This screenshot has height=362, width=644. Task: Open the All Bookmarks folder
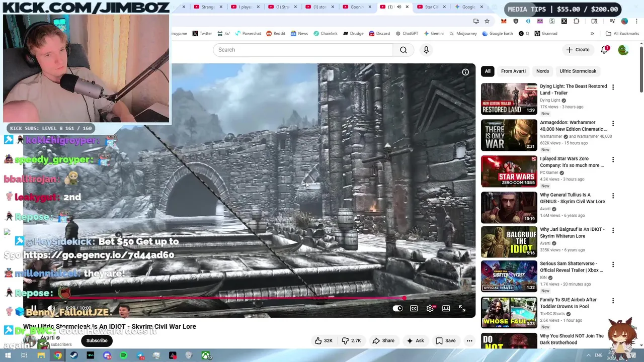pos(622,34)
